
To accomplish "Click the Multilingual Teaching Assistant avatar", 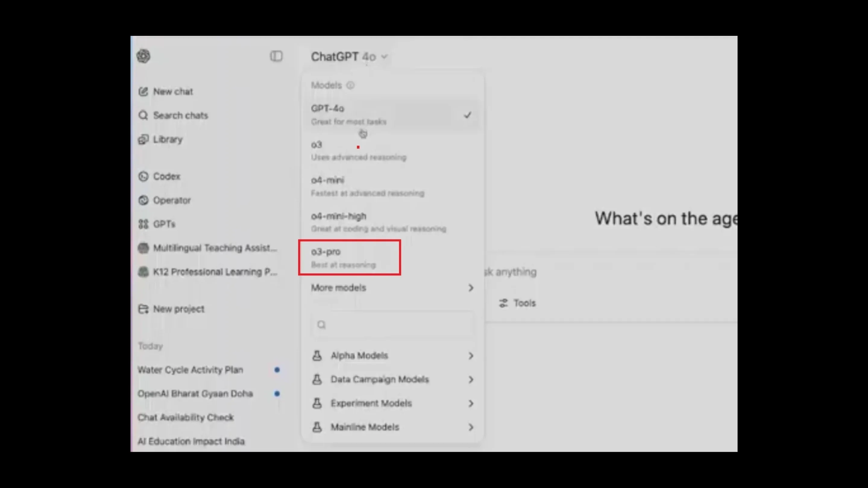I will (143, 248).
